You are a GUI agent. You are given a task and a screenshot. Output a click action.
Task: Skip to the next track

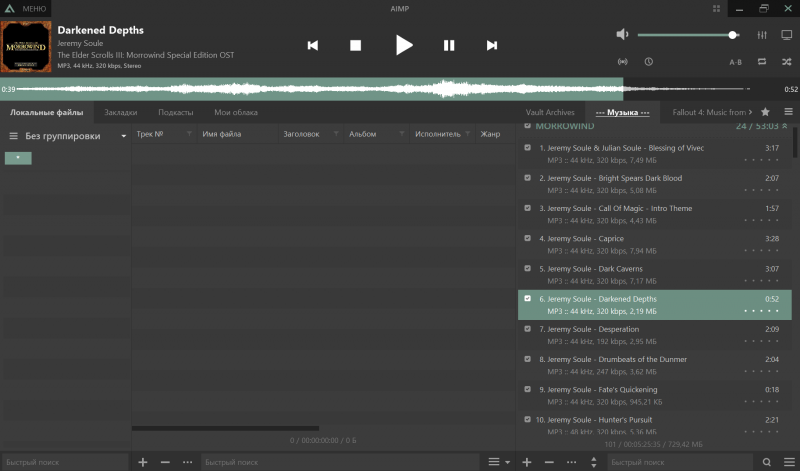[492, 45]
